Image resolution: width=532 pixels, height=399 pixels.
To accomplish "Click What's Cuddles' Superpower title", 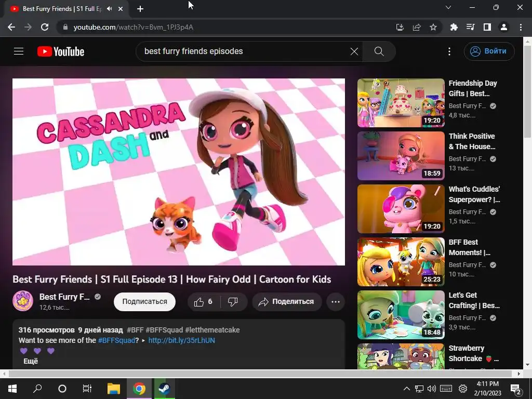I will (x=474, y=194).
